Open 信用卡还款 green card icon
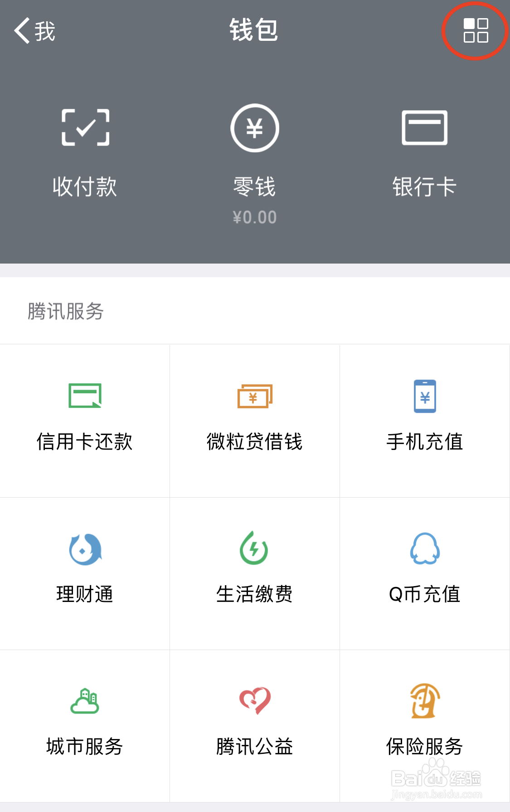The width and height of the screenshot is (510, 812). 85,396
